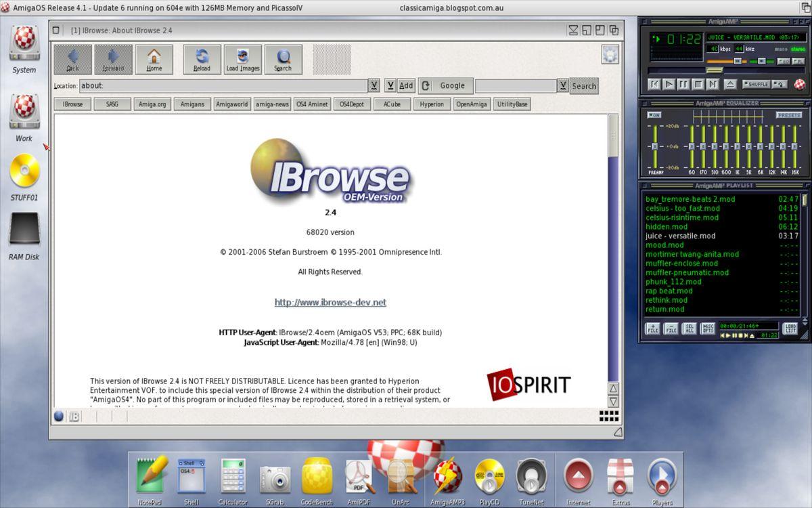Click the IBrowse page vertical scrollbar
812x508 pixels.
click(x=613, y=248)
